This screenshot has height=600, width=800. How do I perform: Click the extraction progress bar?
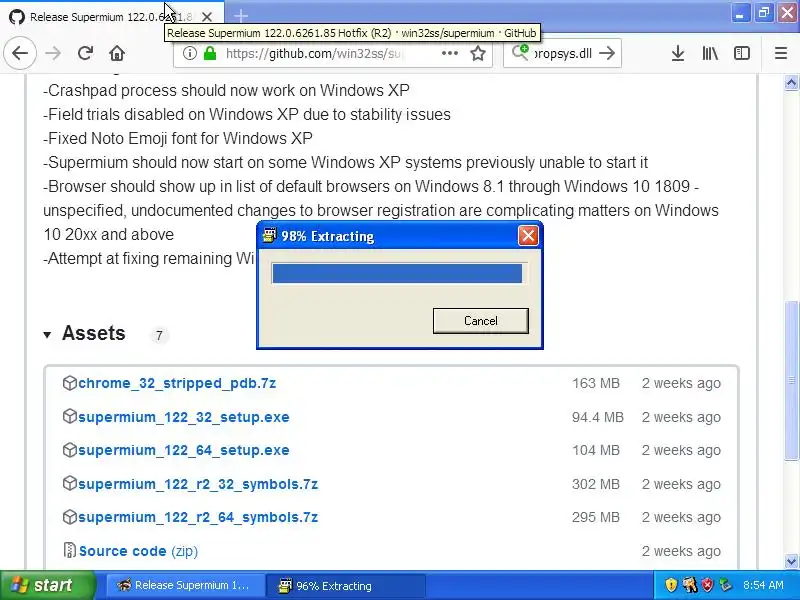[x=399, y=273]
